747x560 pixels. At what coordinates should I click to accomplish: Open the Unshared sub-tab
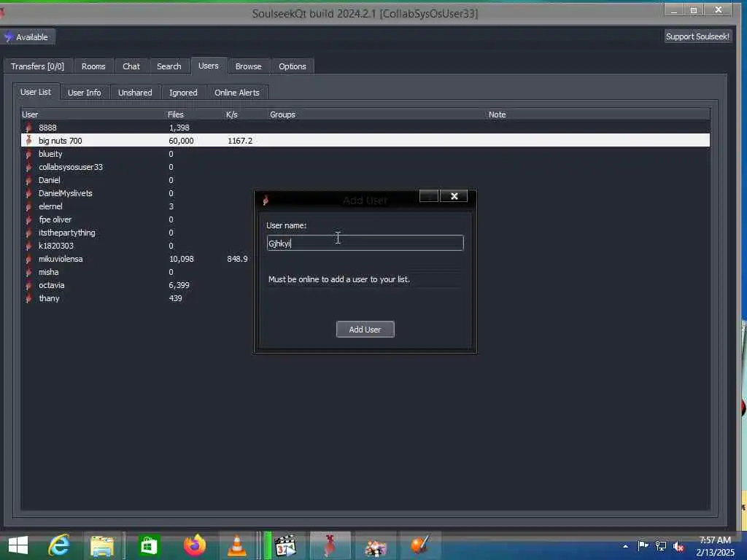[135, 93]
